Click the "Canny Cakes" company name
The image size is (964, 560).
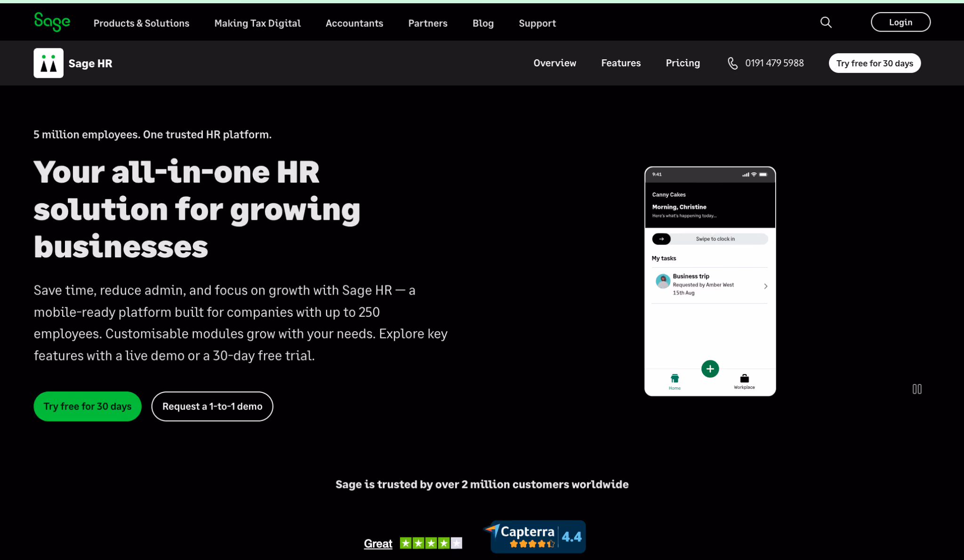[x=669, y=195]
